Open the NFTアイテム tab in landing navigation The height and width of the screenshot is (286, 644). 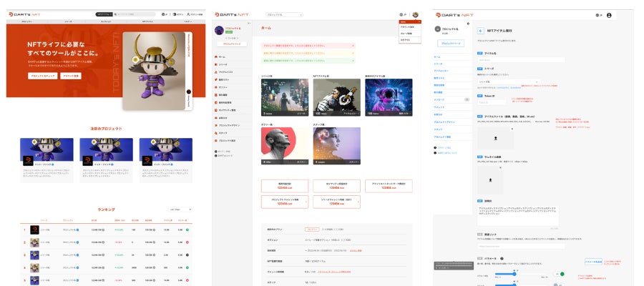(147, 21)
